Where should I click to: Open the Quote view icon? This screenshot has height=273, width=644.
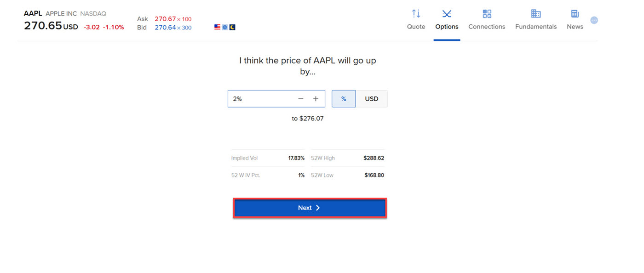point(416,14)
